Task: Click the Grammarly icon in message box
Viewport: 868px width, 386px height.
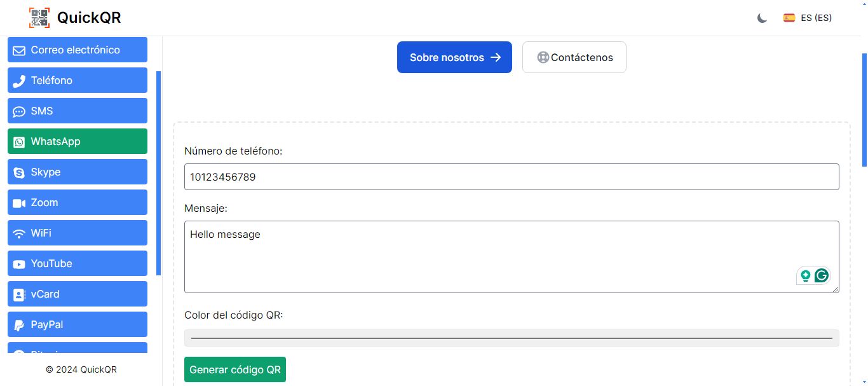Action: pos(822,275)
